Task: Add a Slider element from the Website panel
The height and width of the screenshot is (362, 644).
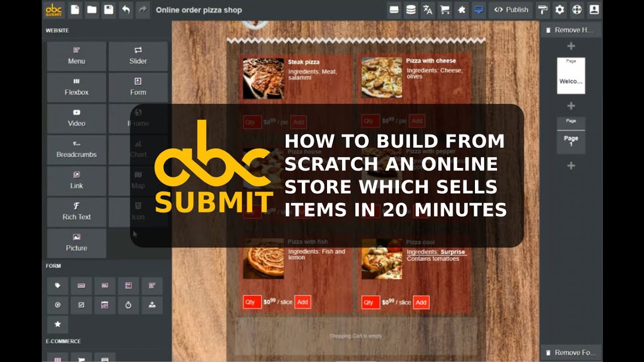Action: [x=138, y=56]
